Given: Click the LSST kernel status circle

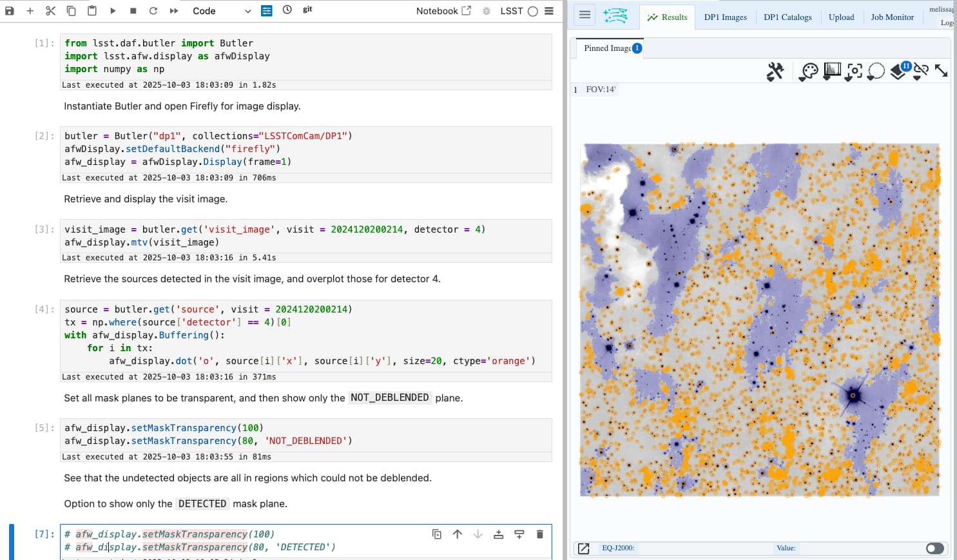Looking at the screenshot, I should [532, 11].
